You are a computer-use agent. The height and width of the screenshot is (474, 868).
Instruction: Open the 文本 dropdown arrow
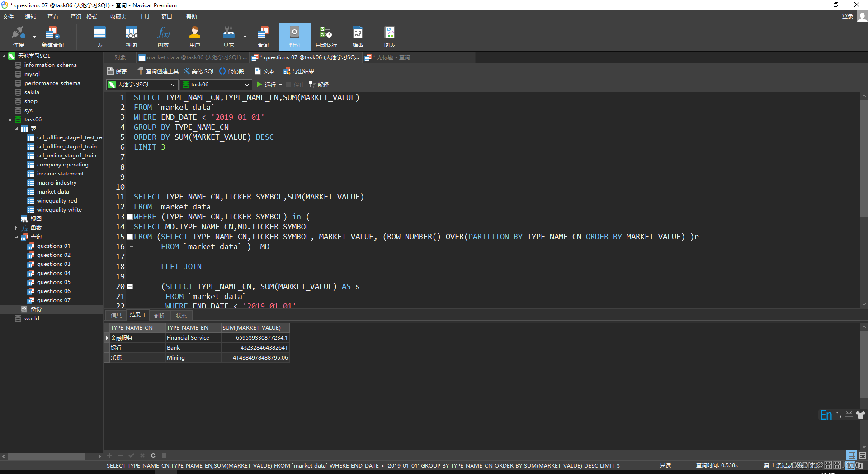[279, 71]
